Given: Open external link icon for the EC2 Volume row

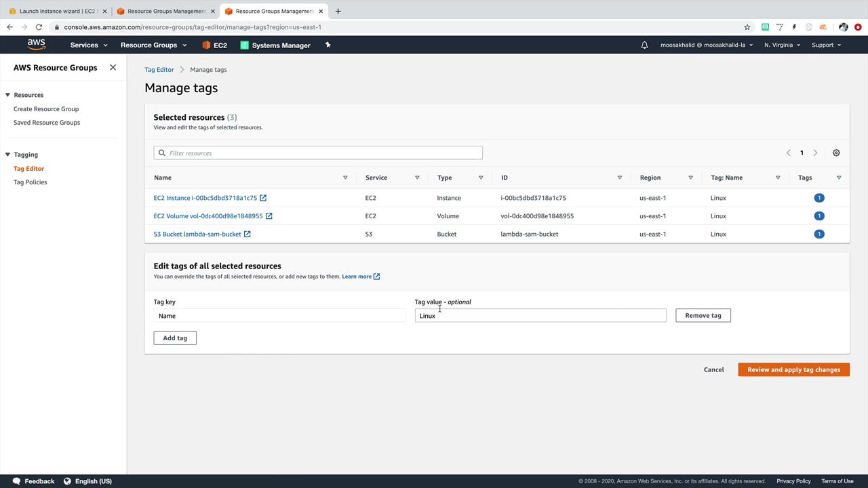Looking at the screenshot, I should (269, 216).
